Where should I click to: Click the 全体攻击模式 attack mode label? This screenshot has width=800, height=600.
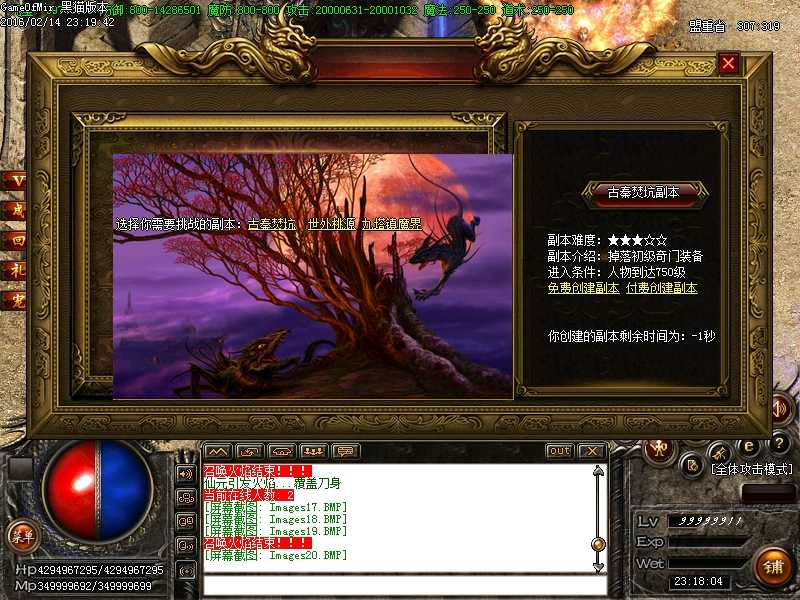(752, 469)
